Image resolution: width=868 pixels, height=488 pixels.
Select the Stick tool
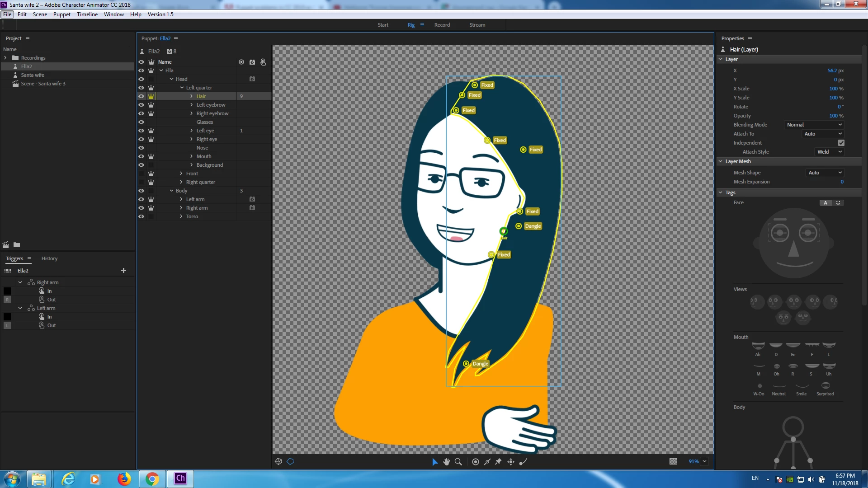click(487, 461)
